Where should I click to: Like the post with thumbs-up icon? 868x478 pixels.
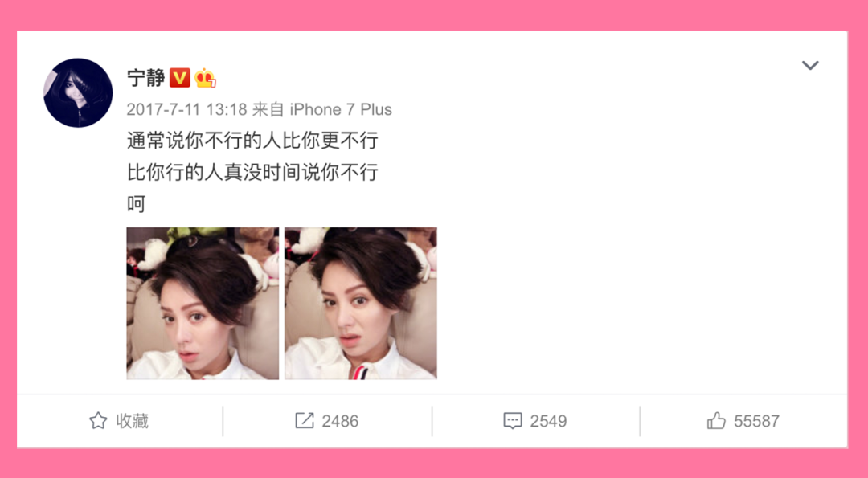pos(716,421)
